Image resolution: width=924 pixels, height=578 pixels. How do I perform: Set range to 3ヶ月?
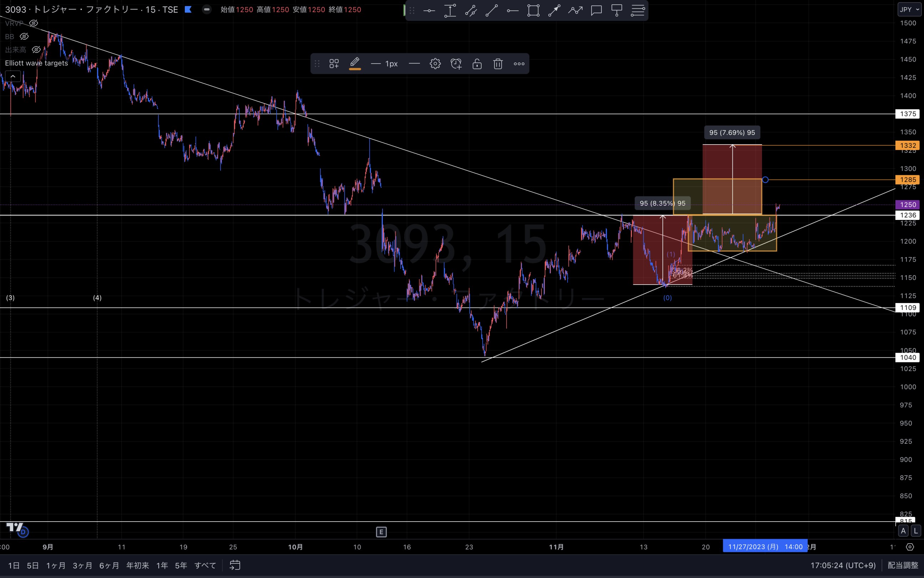pyautogui.click(x=82, y=566)
